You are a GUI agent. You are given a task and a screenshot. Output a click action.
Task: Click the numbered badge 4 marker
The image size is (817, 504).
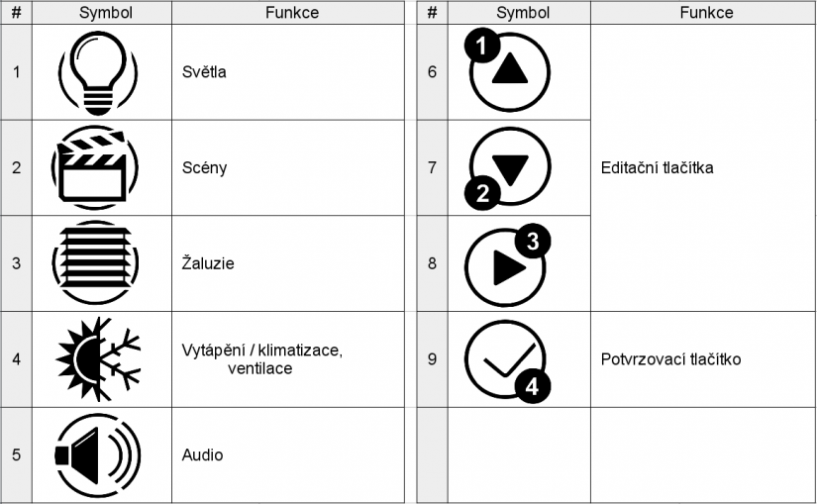[532, 386]
